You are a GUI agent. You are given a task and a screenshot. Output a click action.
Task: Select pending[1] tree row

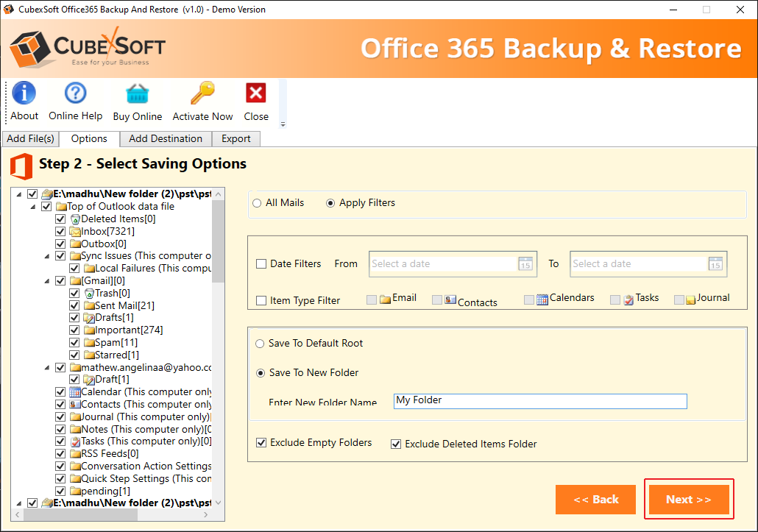pos(105,492)
